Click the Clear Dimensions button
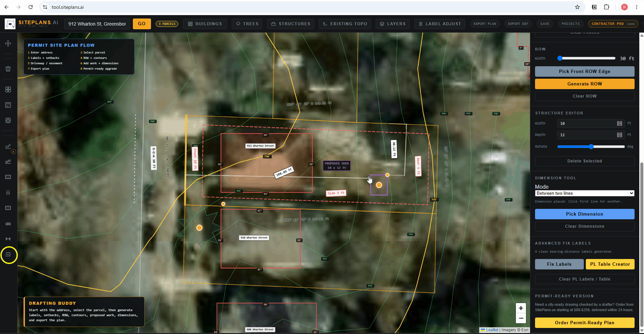Screen dimensions: 644x334 [x=584, y=226]
